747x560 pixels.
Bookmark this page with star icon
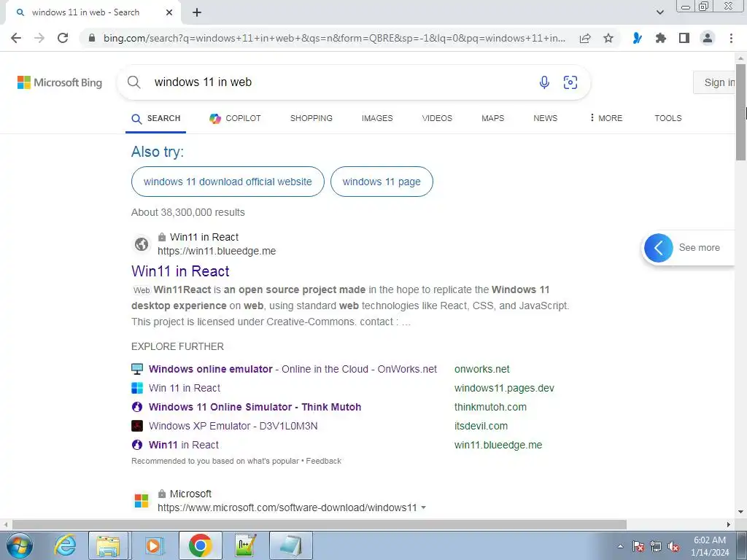608,38
